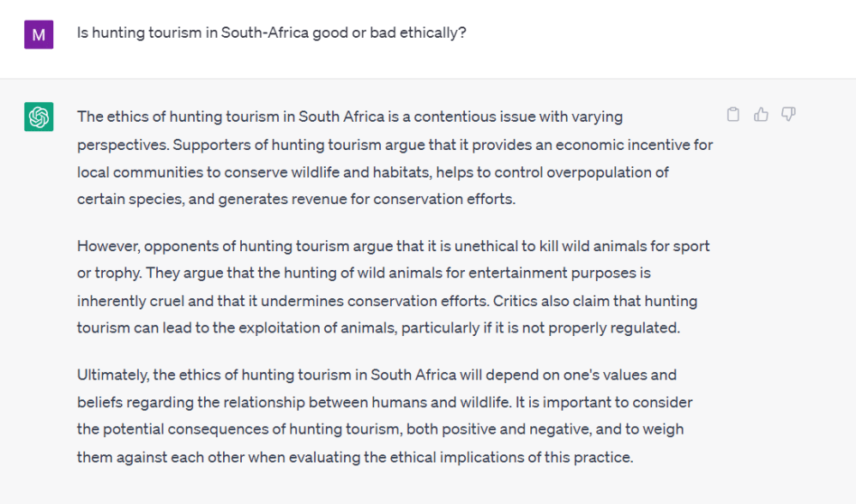Mark the response with thumbs down

coord(788,115)
